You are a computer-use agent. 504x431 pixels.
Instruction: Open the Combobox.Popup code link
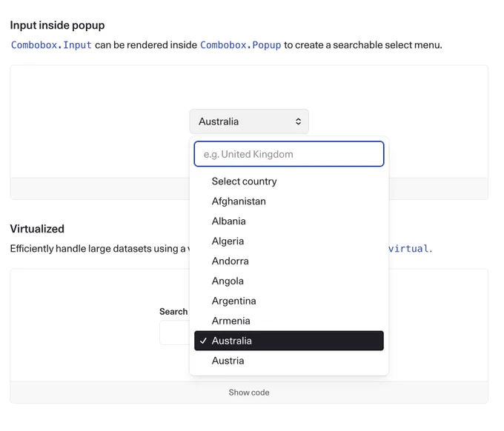pos(241,45)
